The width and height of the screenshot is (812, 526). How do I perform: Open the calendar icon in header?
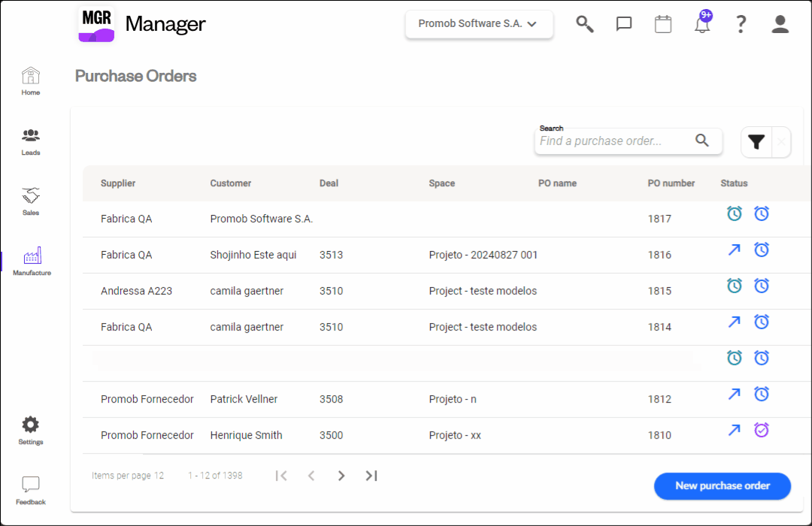(663, 24)
